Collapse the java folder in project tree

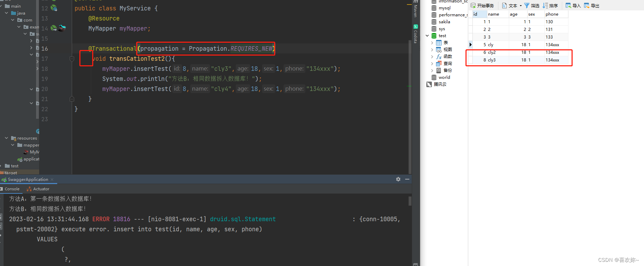coord(7,13)
